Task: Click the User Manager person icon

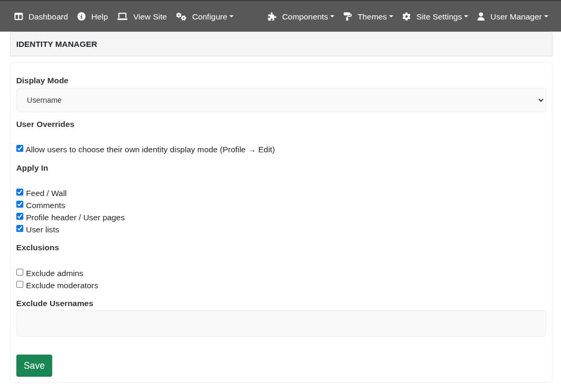Action: tap(481, 16)
